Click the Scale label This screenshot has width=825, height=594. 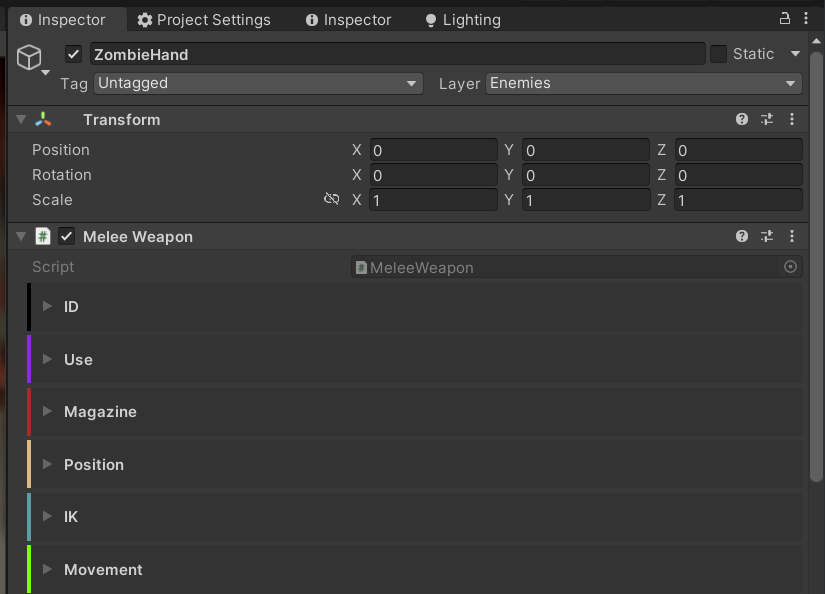pos(52,200)
